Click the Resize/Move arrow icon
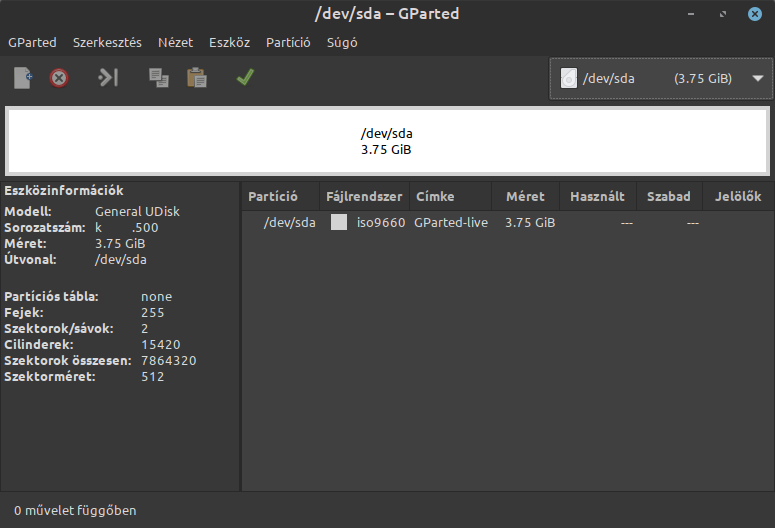The width and height of the screenshot is (775, 528). (108, 78)
